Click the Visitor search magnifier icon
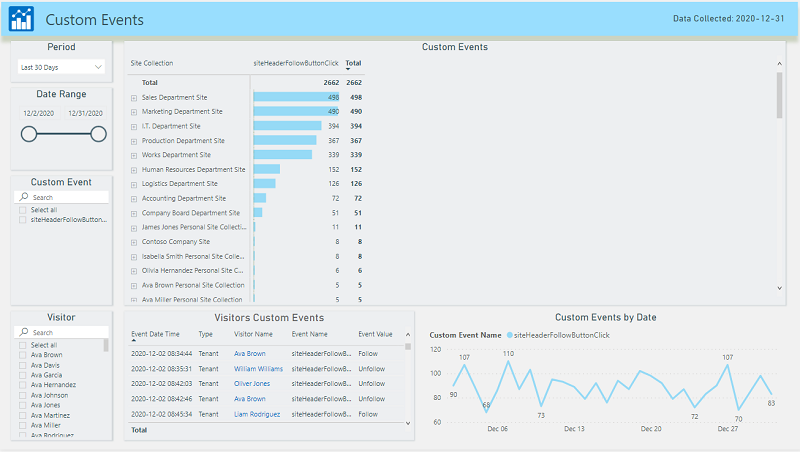Image resolution: width=800 pixels, height=452 pixels. tap(23, 332)
